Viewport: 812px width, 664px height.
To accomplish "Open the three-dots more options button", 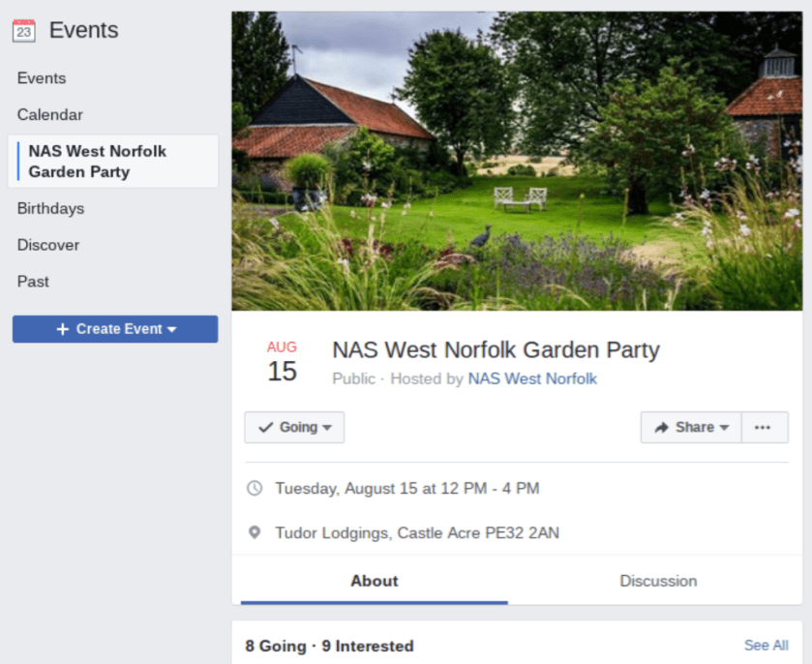I will click(x=763, y=427).
